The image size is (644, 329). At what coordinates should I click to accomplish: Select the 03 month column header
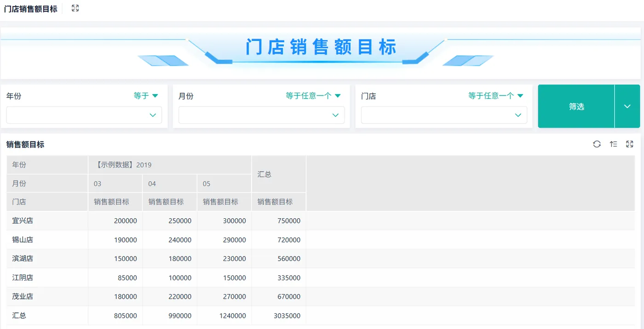click(x=115, y=183)
